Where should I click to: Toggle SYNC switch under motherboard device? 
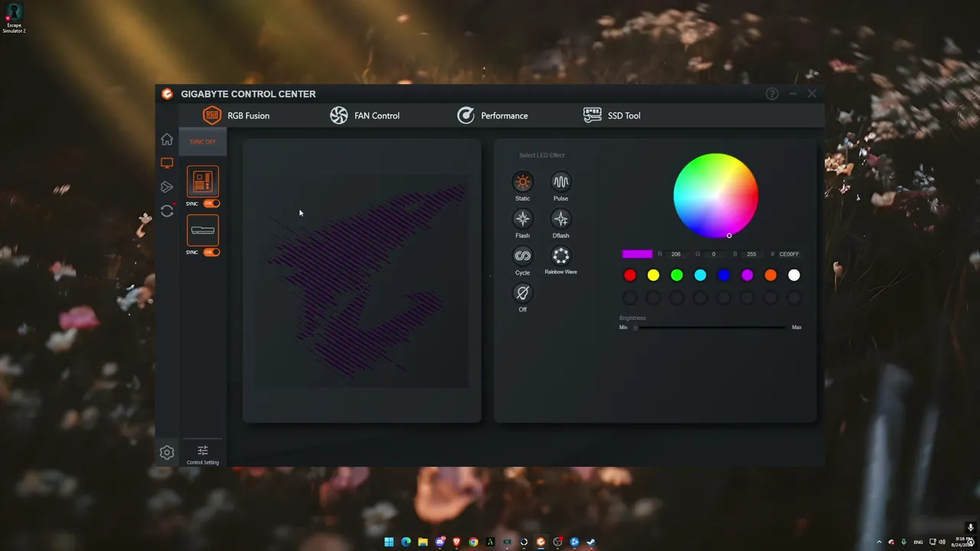click(x=211, y=204)
